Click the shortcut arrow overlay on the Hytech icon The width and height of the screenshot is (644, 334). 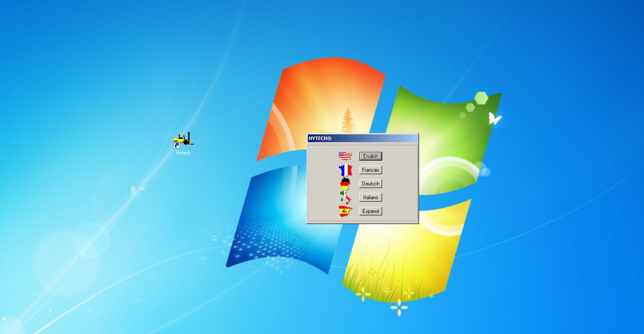coord(177,145)
